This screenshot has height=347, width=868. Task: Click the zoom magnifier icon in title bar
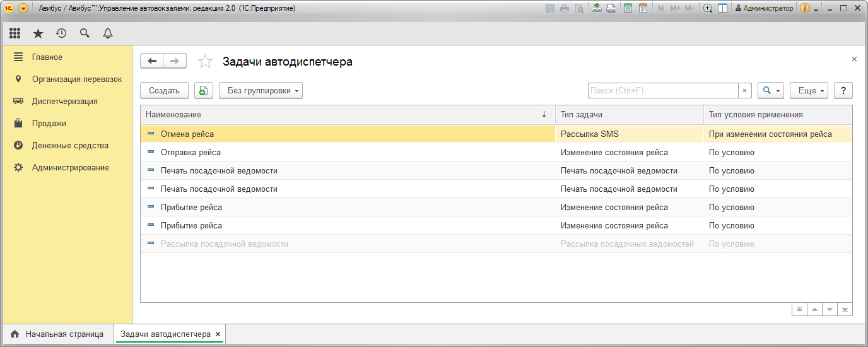pos(708,8)
